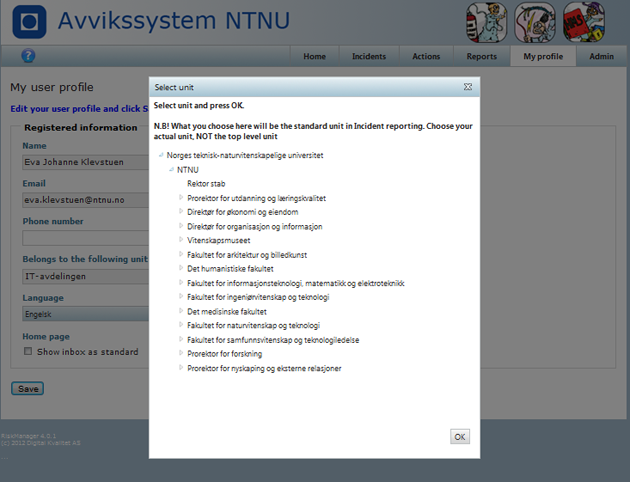Expand Fakultet for ingeniørvitenskap og teknologi

point(181,296)
